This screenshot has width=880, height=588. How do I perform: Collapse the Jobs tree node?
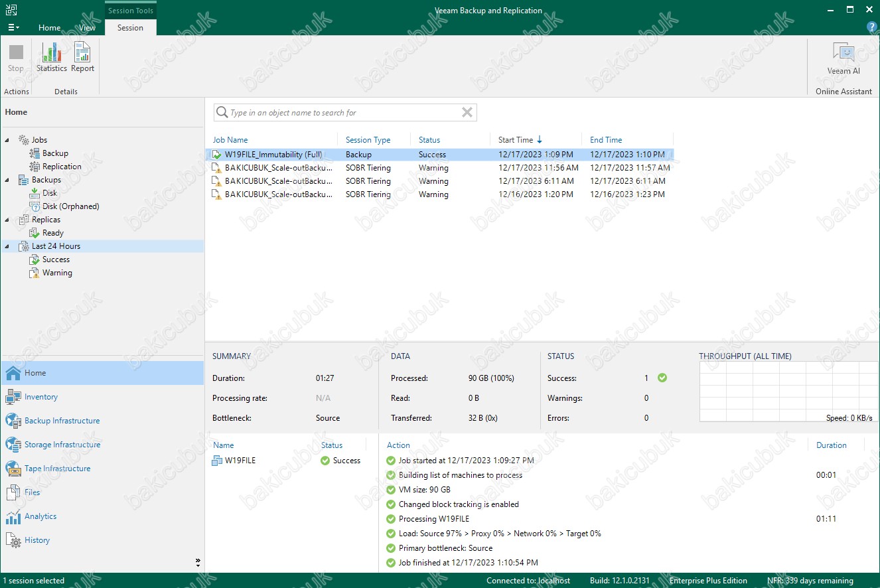[x=7, y=140]
